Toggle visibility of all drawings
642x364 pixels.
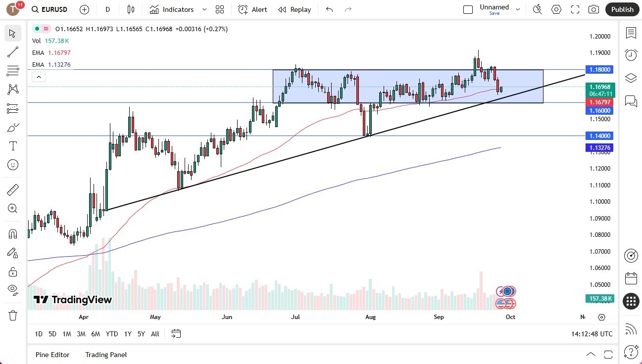[x=12, y=289]
